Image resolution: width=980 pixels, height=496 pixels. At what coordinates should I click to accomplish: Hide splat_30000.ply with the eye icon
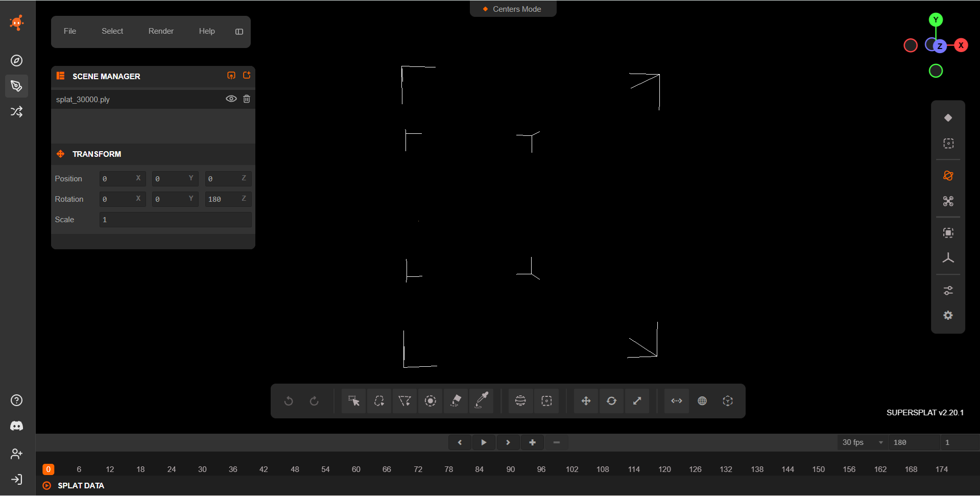click(231, 99)
